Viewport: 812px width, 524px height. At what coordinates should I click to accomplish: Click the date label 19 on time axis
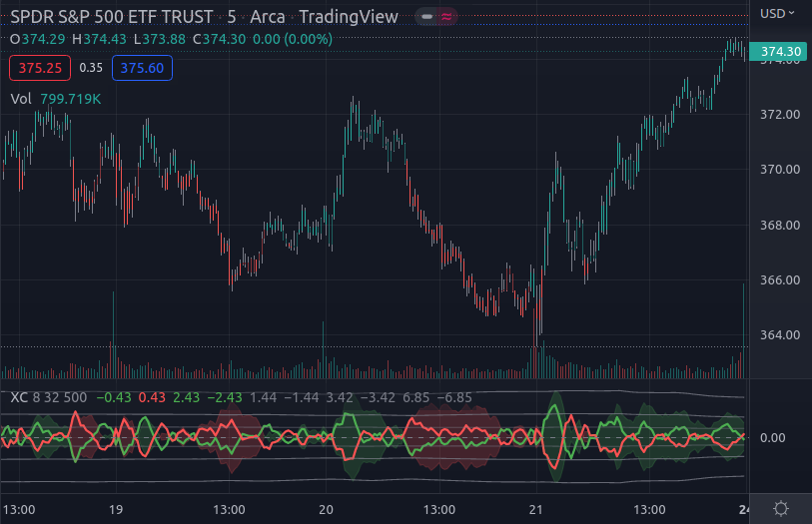click(x=116, y=509)
